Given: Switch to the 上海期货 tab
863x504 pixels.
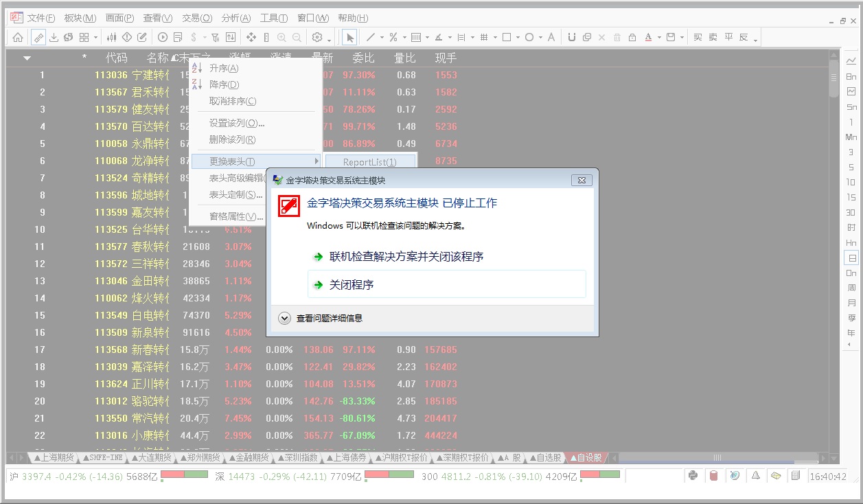Looking at the screenshot, I should click(54, 458).
